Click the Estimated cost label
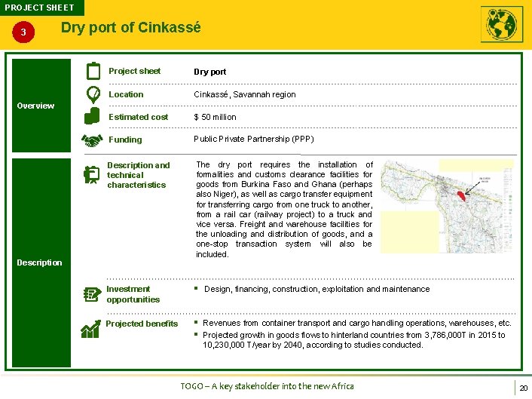Viewport: 532px width, 399px height. point(139,117)
